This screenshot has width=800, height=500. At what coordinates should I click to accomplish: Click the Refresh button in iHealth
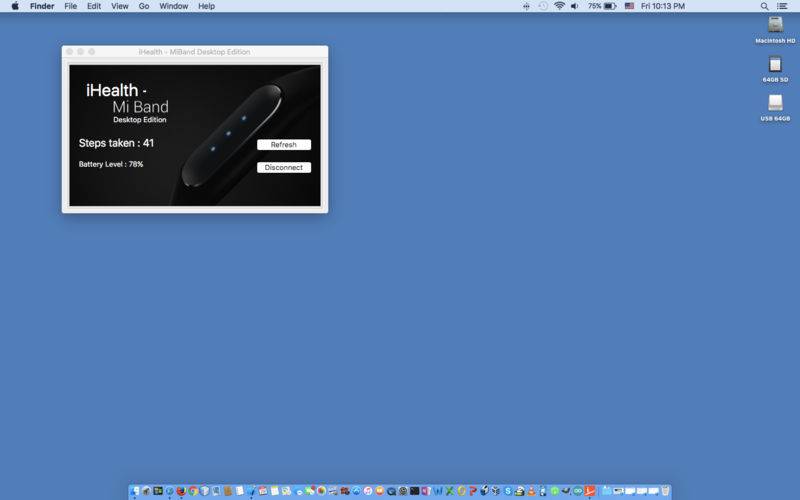(284, 144)
